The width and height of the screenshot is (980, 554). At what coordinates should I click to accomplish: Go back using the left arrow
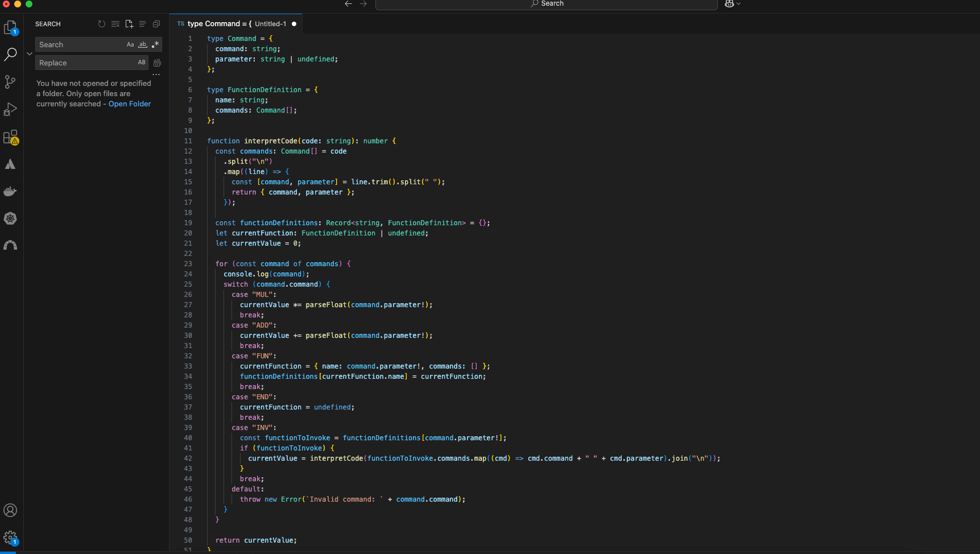tap(348, 4)
